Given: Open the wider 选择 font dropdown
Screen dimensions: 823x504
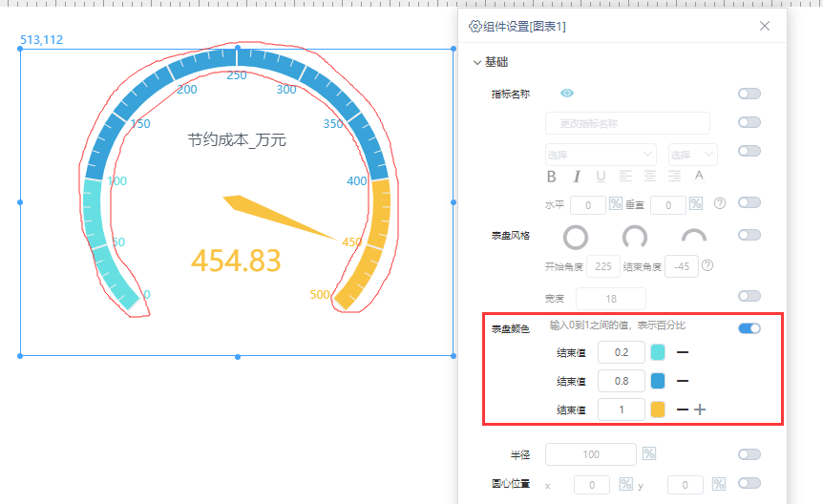Looking at the screenshot, I should (x=601, y=155).
